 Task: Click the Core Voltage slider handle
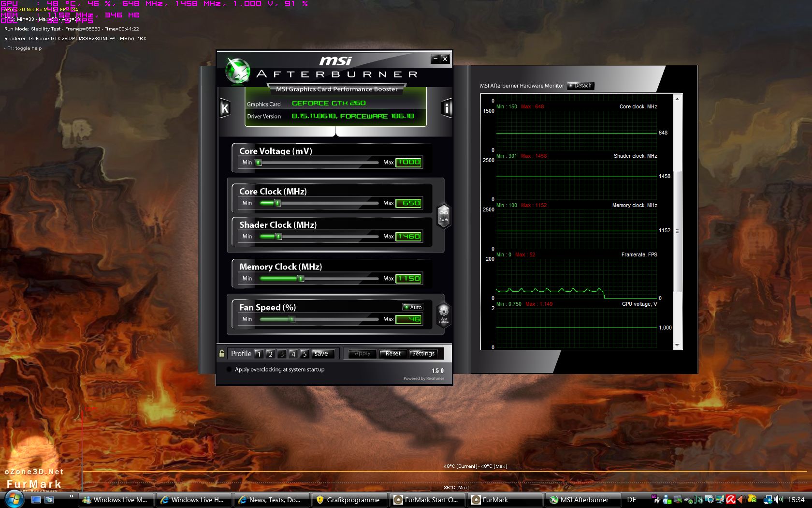(259, 163)
